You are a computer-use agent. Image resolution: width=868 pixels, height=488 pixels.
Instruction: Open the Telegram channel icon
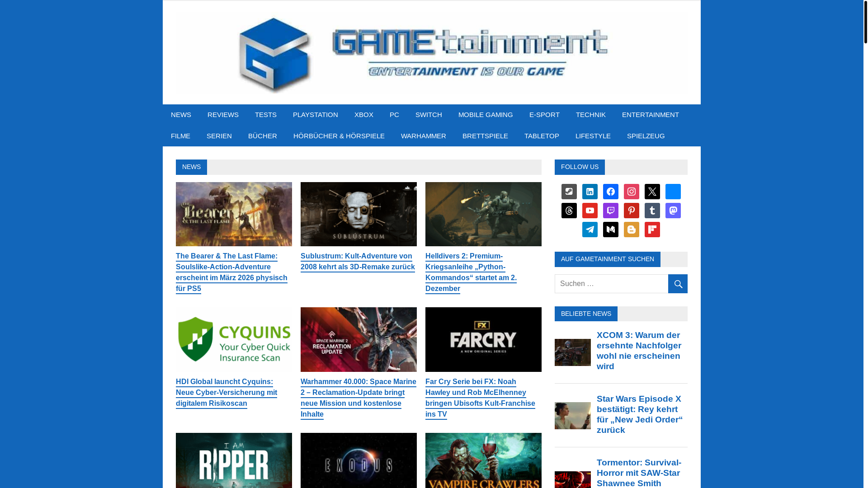click(590, 230)
